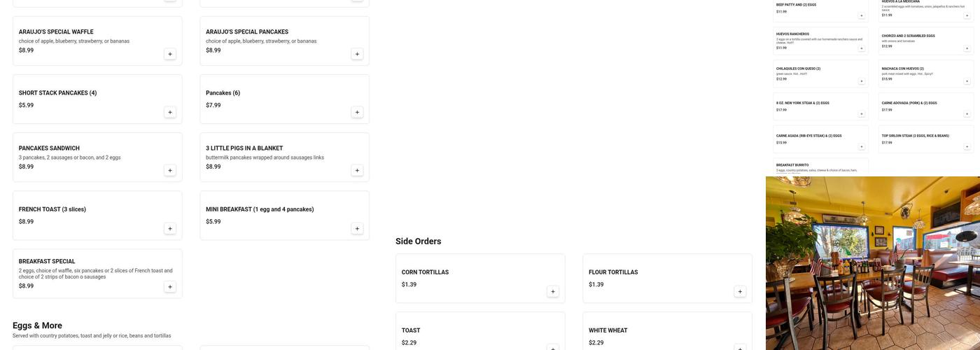Add Pancakes (6) via plus icon

pyautogui.click(x=357, y=112)
